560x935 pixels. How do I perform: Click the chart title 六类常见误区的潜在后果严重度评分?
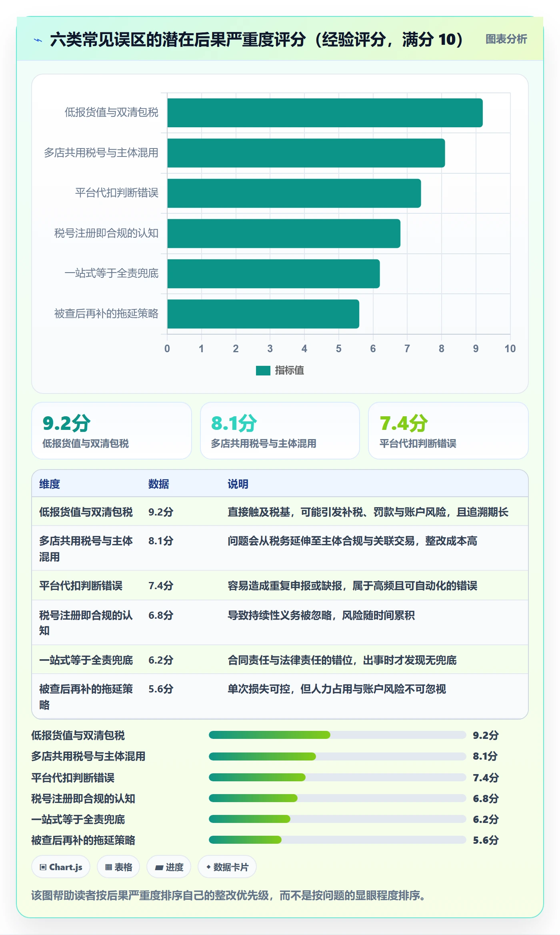coord(256,39)
